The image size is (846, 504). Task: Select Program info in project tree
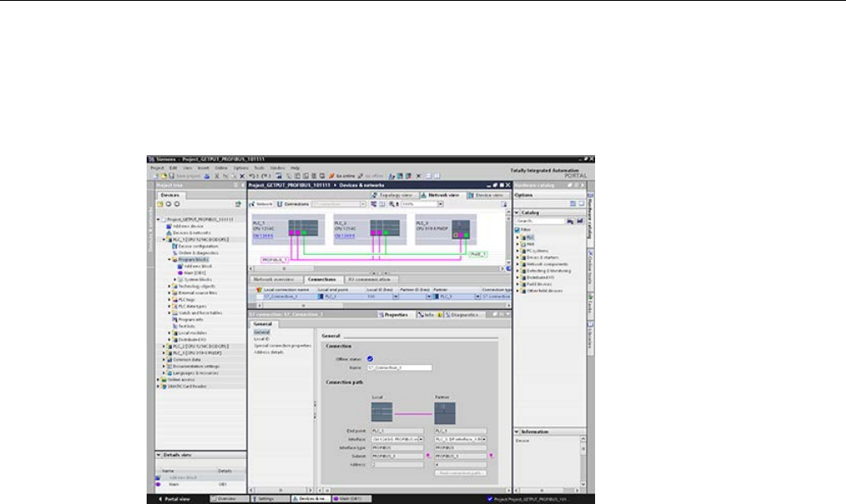coord(187,319)
